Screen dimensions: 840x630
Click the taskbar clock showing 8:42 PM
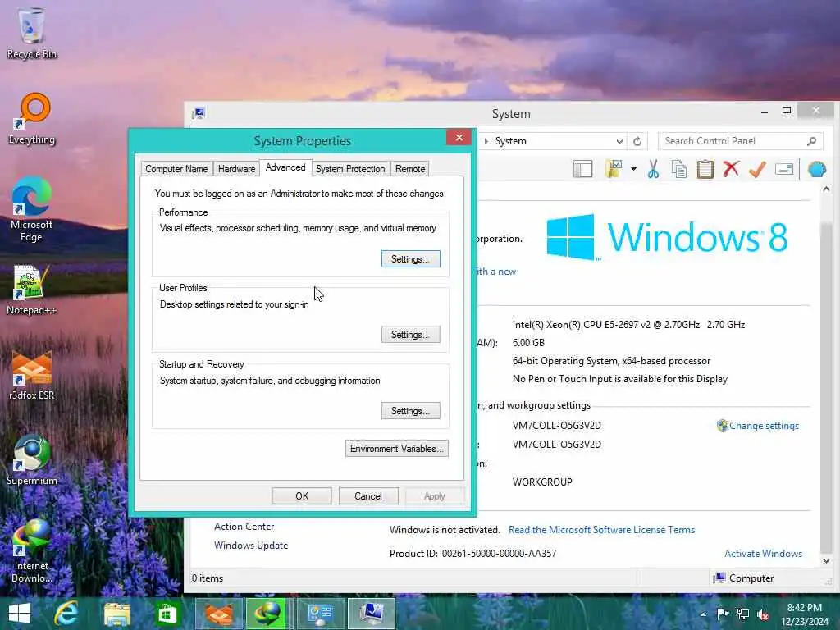(x=804, y=614)
